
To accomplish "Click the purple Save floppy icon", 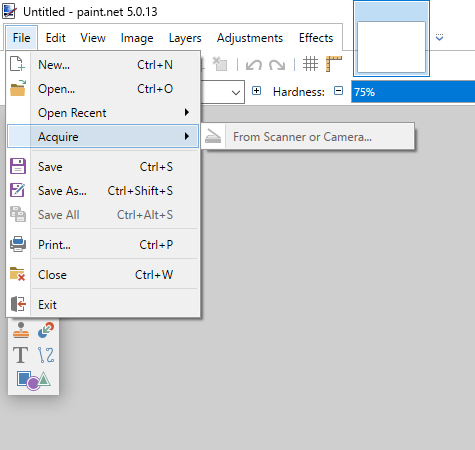I will tap(18, 166).
